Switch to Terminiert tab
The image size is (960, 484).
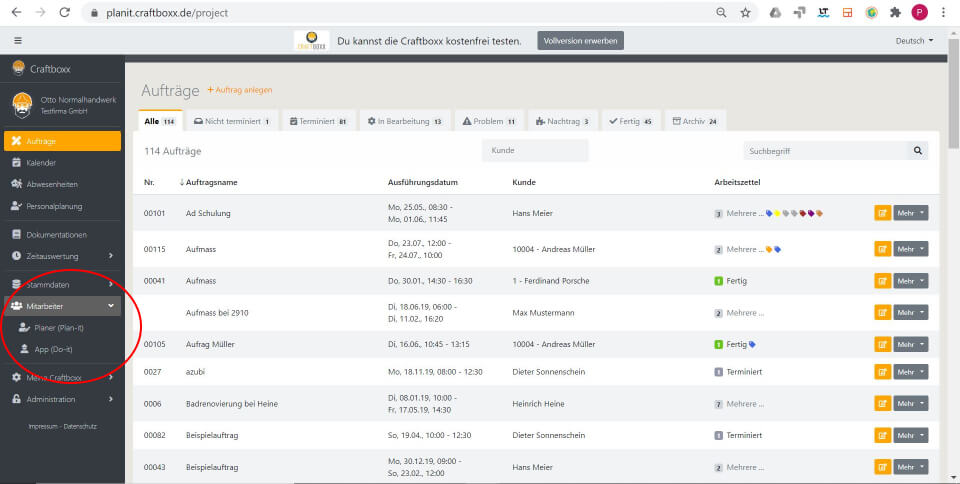(318, 121)
